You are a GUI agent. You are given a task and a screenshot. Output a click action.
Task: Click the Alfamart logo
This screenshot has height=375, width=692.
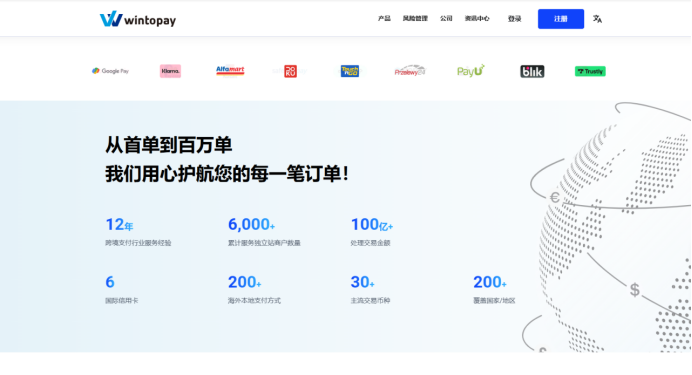[x=230, y=71]
